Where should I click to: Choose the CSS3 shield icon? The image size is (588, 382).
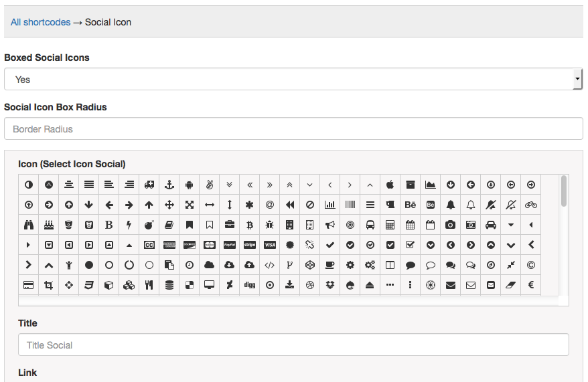(x=88, y=285)
